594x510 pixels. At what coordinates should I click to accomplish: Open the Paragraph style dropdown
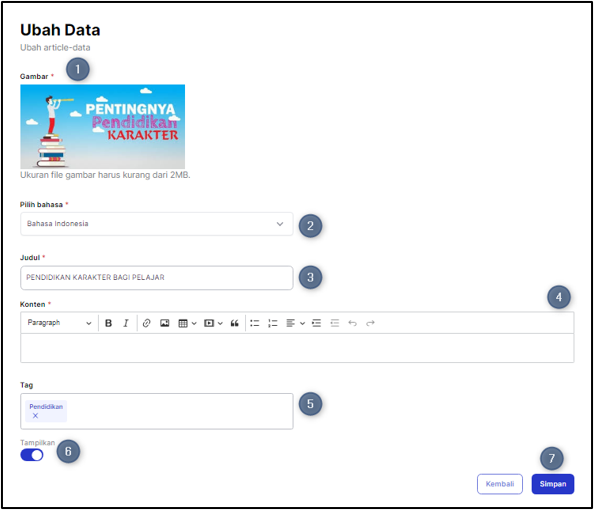(59, 323)
